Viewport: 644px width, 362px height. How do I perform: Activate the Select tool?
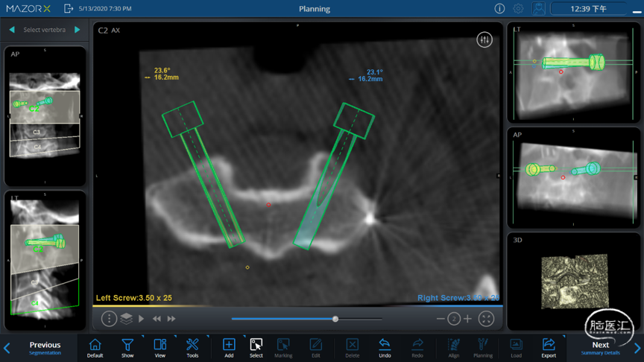[x=256, y=348]
